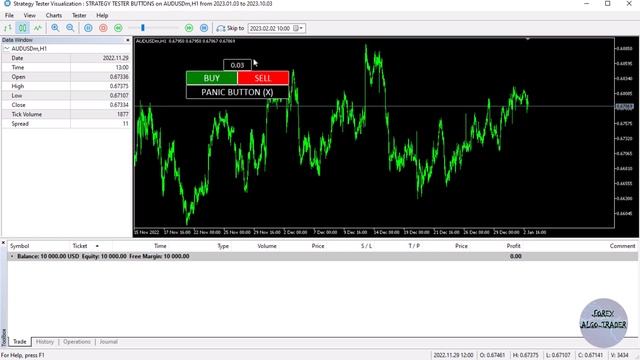Click the status bar V: 3434 volume

pos(620,355)
